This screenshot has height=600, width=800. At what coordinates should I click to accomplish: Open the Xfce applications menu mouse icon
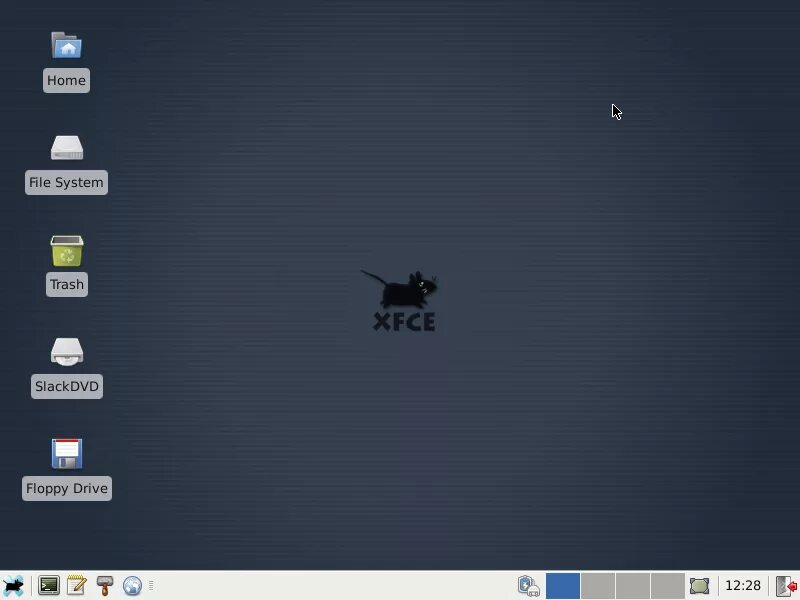(x=13, y=586)
